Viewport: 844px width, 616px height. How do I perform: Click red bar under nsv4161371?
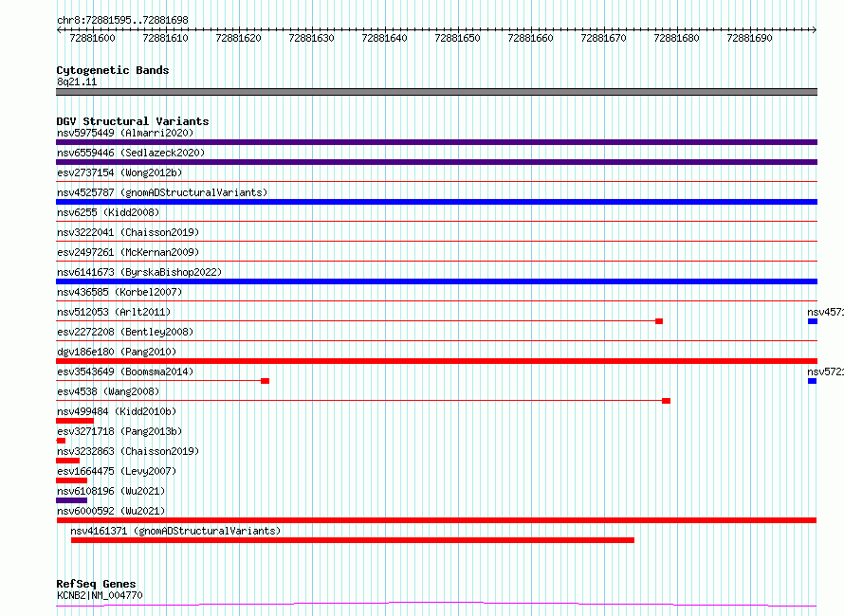(353, 540)
